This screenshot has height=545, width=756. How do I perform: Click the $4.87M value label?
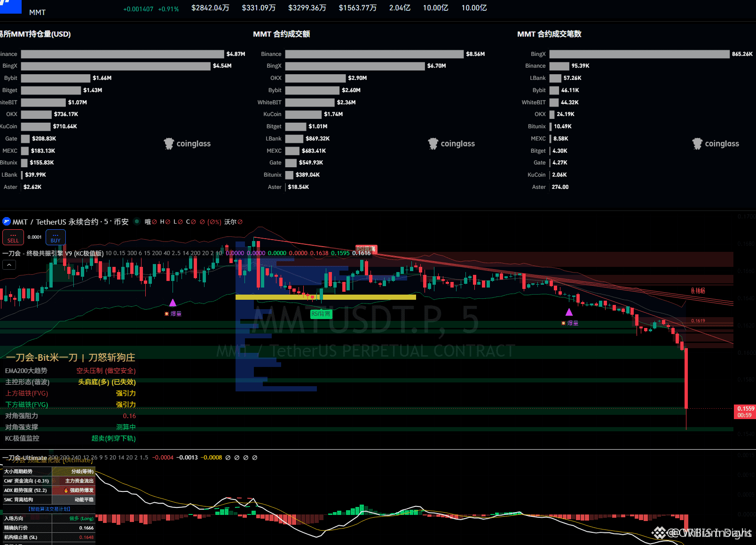click(x=236, y=54)
